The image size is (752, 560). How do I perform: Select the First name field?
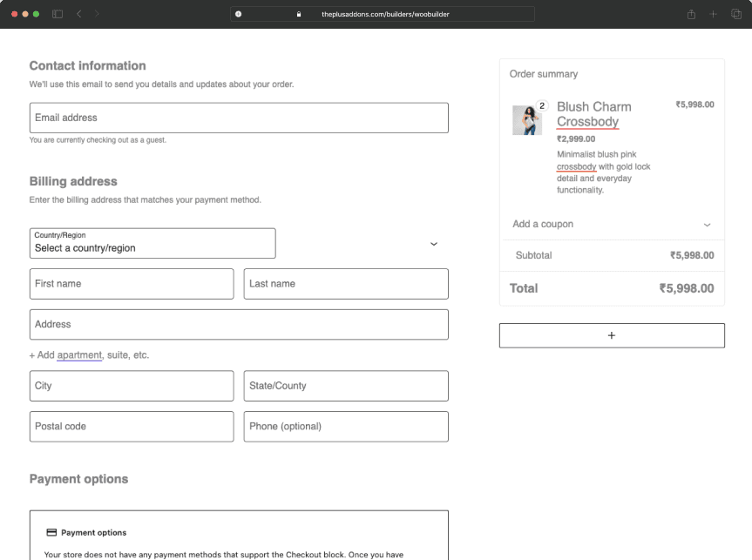tap(131, 284)
